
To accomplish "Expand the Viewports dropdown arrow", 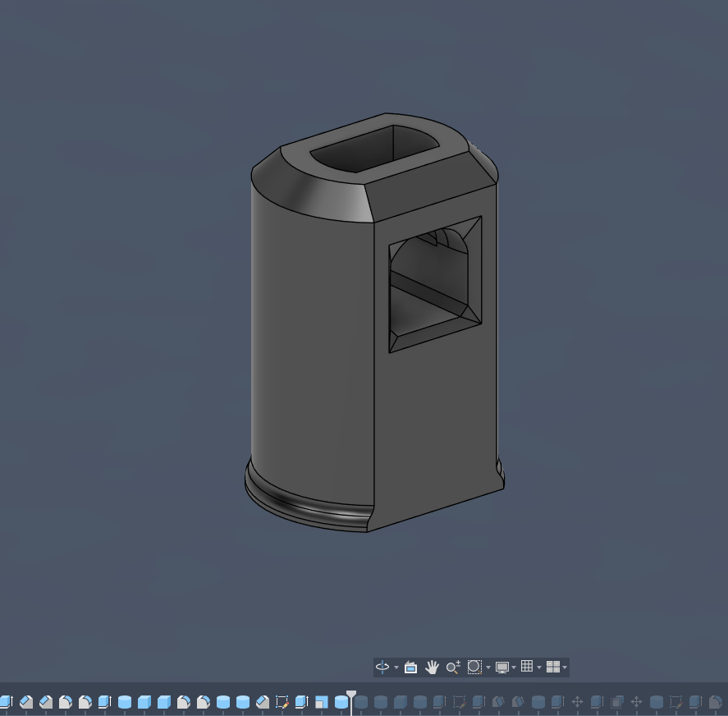I will click(x=565, y=668).
